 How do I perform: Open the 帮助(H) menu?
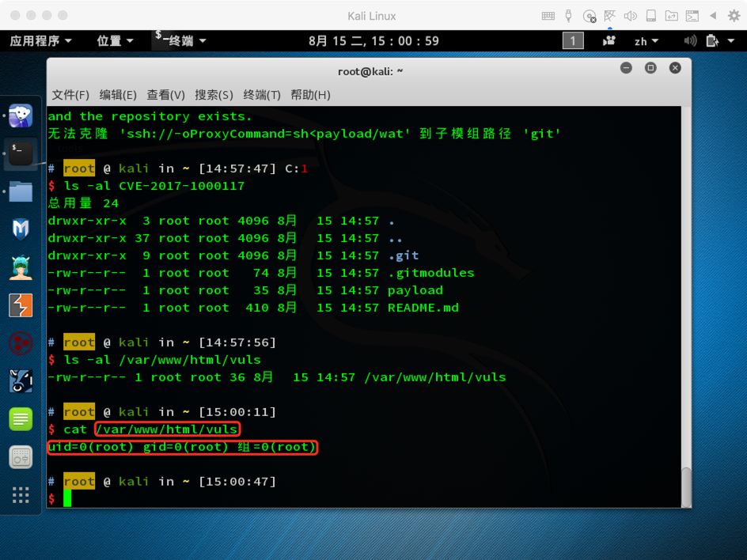[x=310, y=95]
